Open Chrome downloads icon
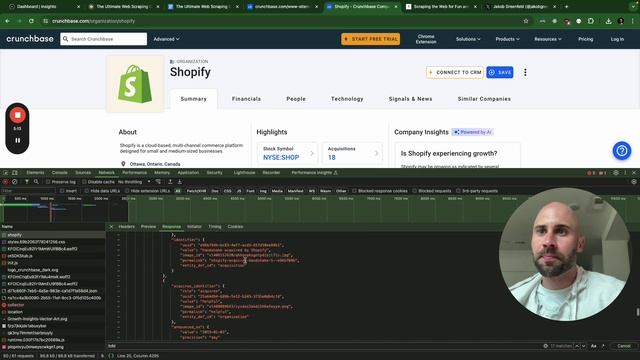640x360 pixels. point(608,21)
